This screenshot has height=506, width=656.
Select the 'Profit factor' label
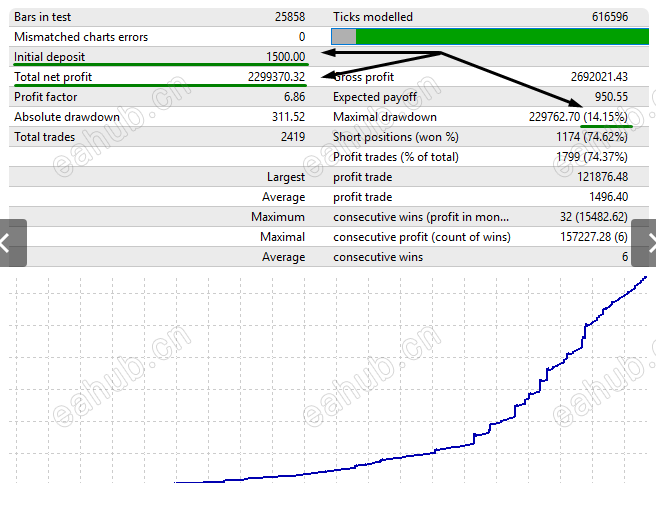pyautogui.click(x=45, y=97)
